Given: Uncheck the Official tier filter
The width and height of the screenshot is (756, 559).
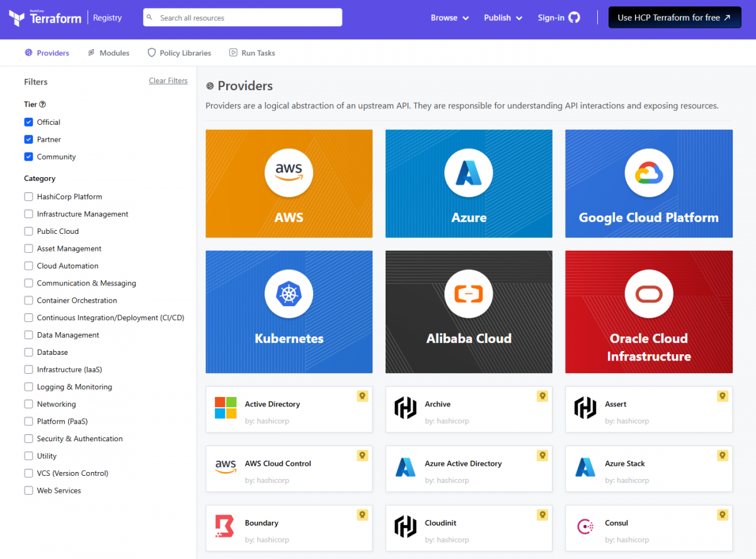Looking at the screenshot, I should click(x=28, y=122).
